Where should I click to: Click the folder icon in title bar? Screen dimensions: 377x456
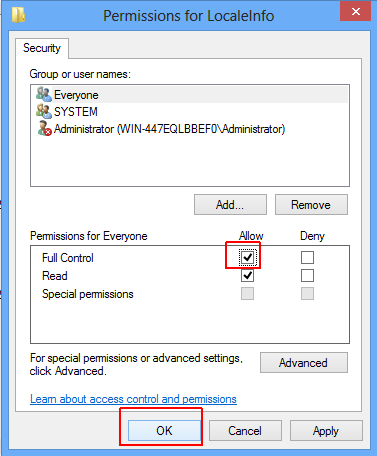[x=19, y=15]
